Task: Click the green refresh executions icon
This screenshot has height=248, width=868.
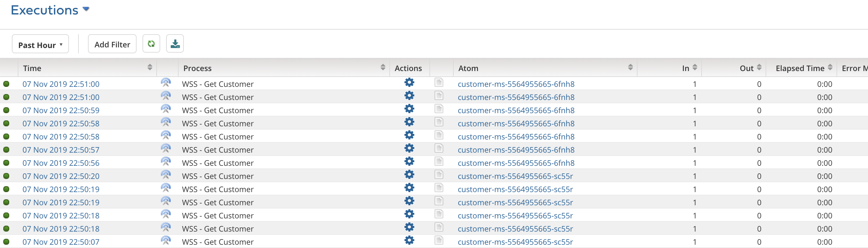Action: [151, 44]
